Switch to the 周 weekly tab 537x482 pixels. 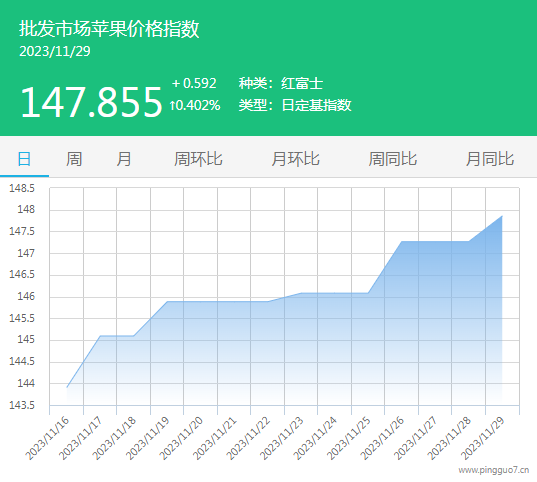click(x=74, y=159)
